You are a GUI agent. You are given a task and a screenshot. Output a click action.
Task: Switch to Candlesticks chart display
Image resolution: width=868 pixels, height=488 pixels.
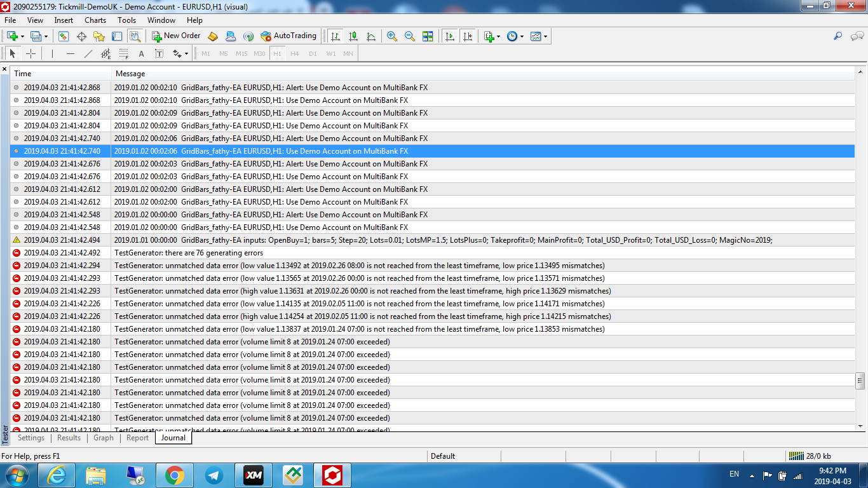353,36
